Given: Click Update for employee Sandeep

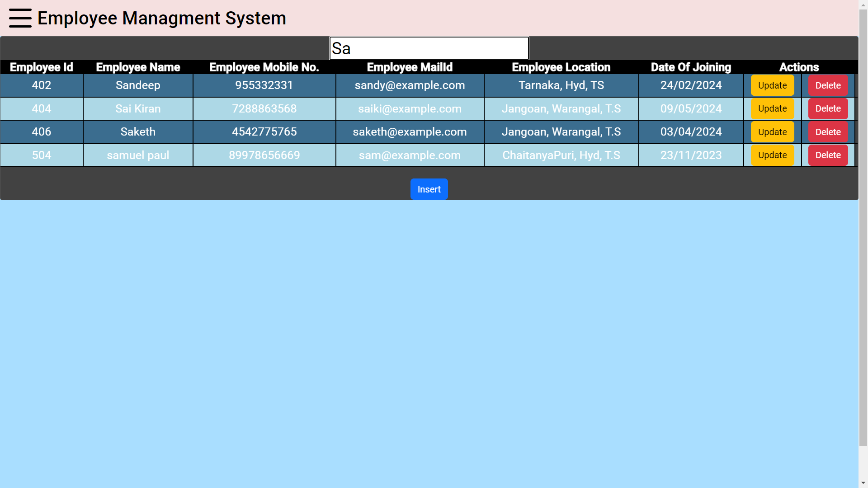Looking at the screenshot, I should 772,85.
